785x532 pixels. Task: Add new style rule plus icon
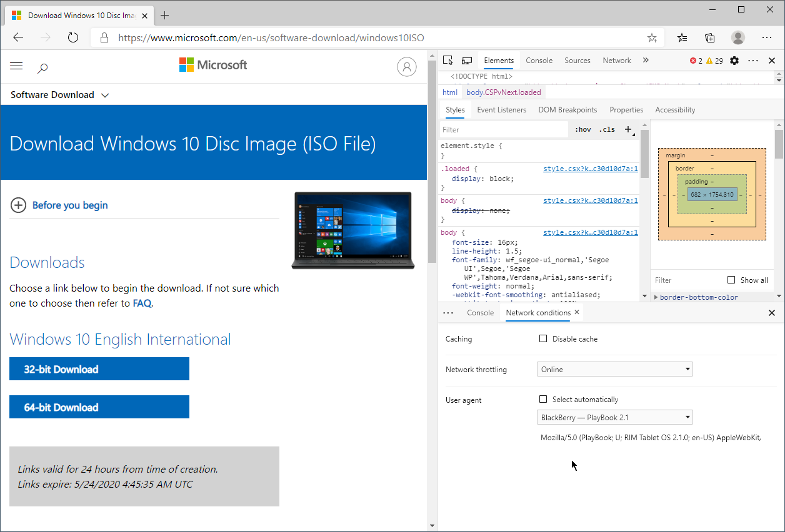pos(629,130)
